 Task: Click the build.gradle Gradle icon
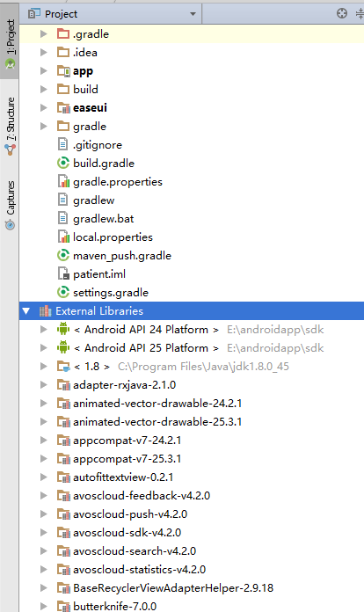pos(62,163)
